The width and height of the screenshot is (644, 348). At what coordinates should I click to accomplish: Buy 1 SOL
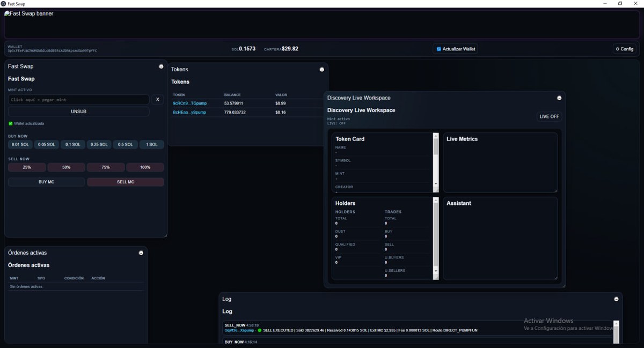tap(152, 145)
